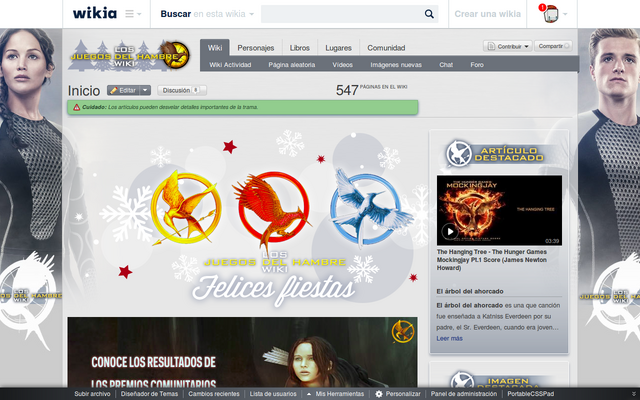Open 'The Hanging Tree' video title link
The width and height of the screenshot is (640, 400).
click(x=492, y=260)
